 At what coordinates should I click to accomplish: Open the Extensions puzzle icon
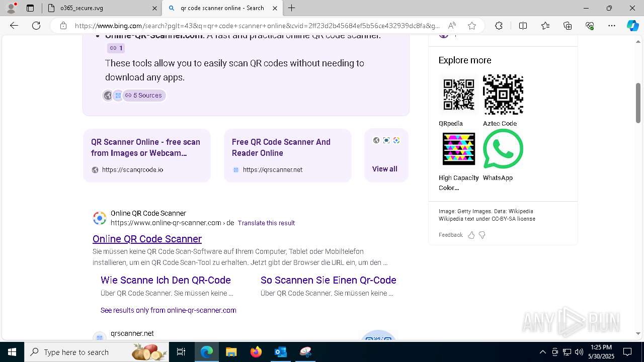499,26
